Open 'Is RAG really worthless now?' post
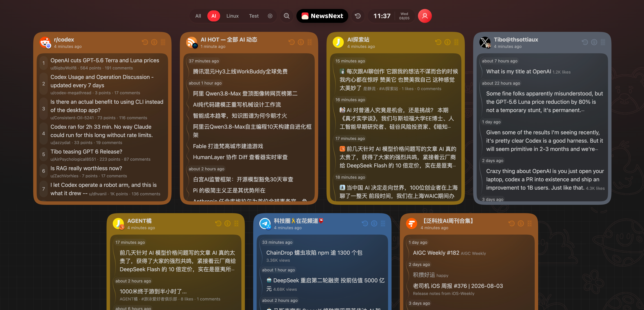Screen dimensions: 644x310 click(x=86, y=168)
